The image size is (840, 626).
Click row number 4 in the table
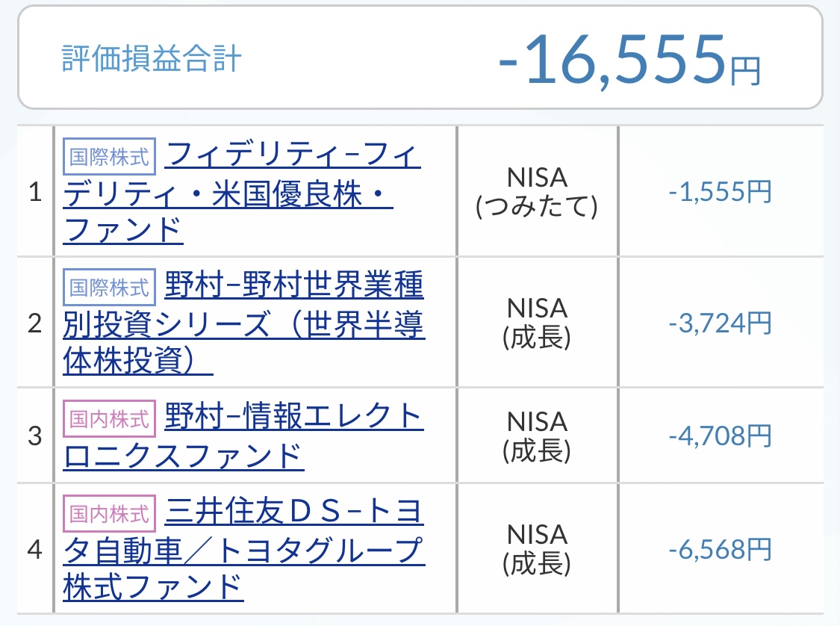34,550
